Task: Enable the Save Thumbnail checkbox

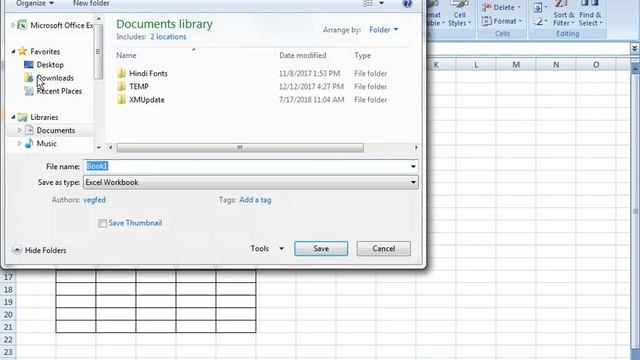Action: click(x=102, y=223)
